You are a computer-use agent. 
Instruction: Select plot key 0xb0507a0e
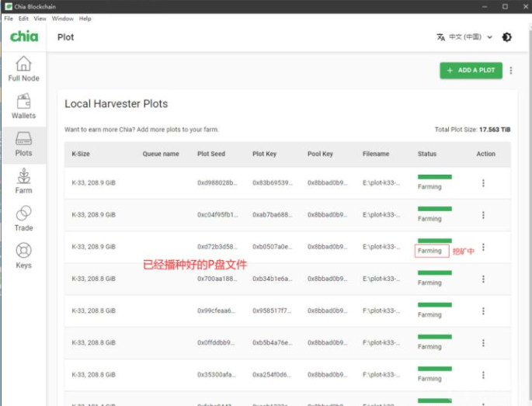[x=272, y=247]
